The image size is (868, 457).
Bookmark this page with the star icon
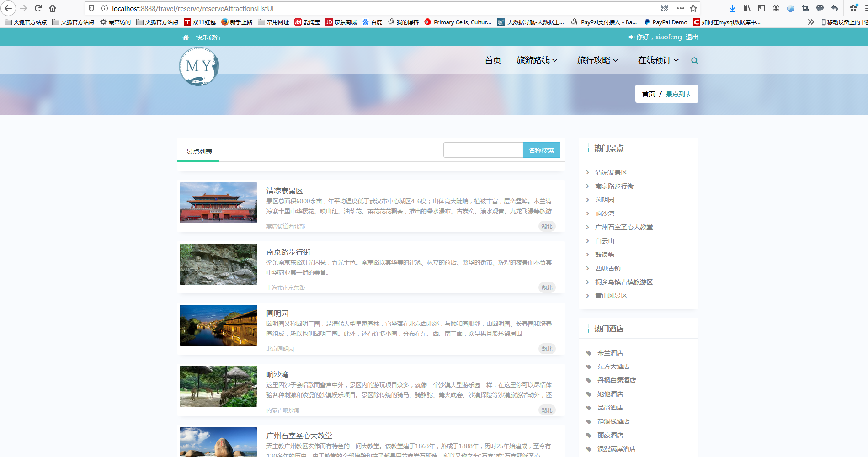click(693, 8)
